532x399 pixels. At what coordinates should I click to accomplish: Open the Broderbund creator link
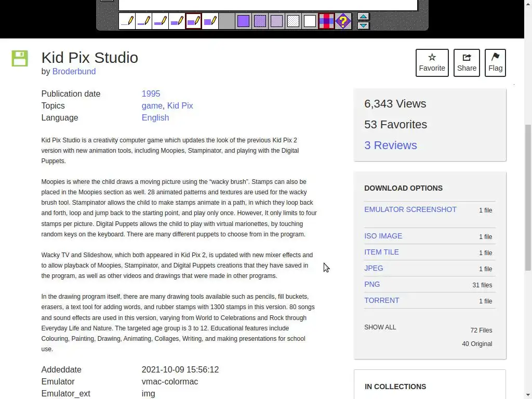click(74, 71)
